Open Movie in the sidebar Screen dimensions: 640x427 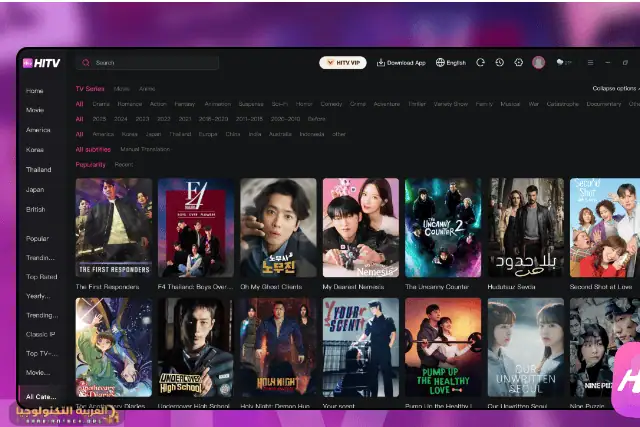point(35,110)
